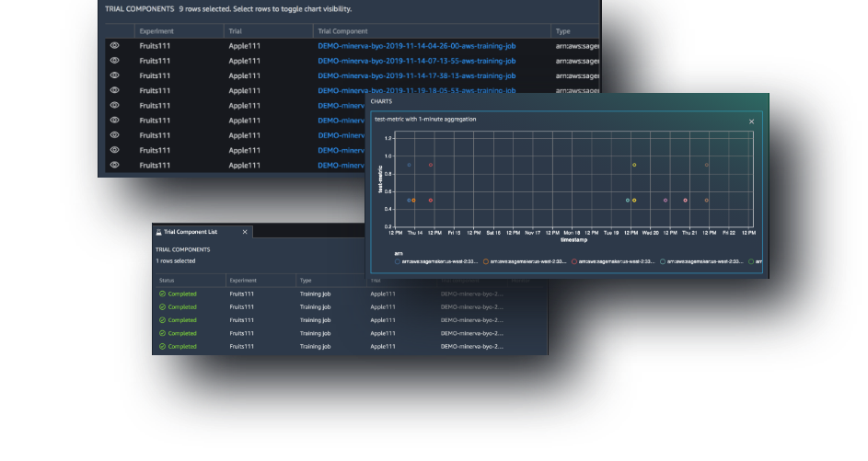Click the arn label next to the red legend circle
This screenshot has height=461, width=868.
(617, 261)
